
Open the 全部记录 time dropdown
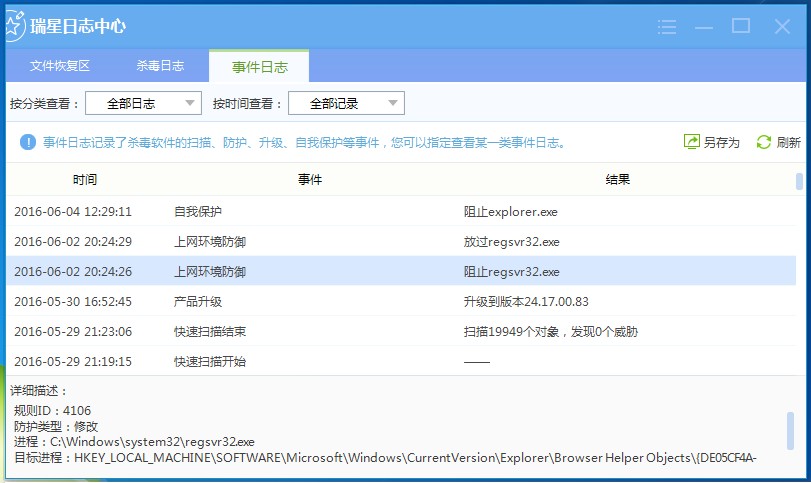coord(346,103)
